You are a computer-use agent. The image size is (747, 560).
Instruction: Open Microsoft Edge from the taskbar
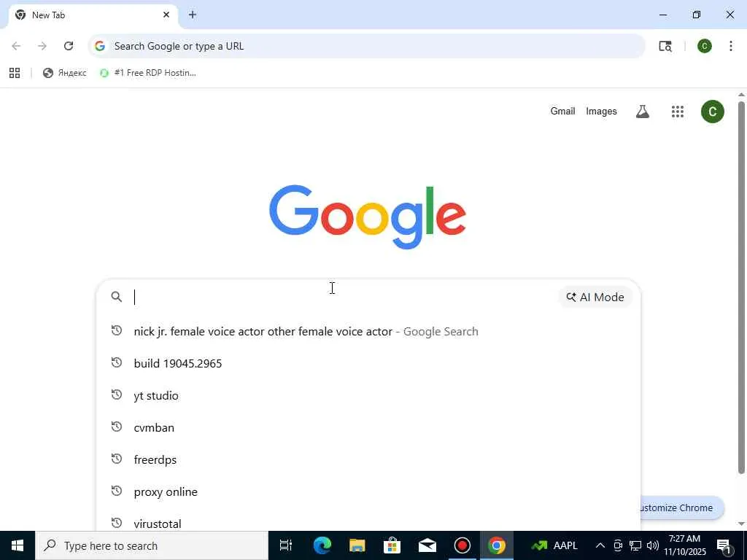tap(322, 545)
